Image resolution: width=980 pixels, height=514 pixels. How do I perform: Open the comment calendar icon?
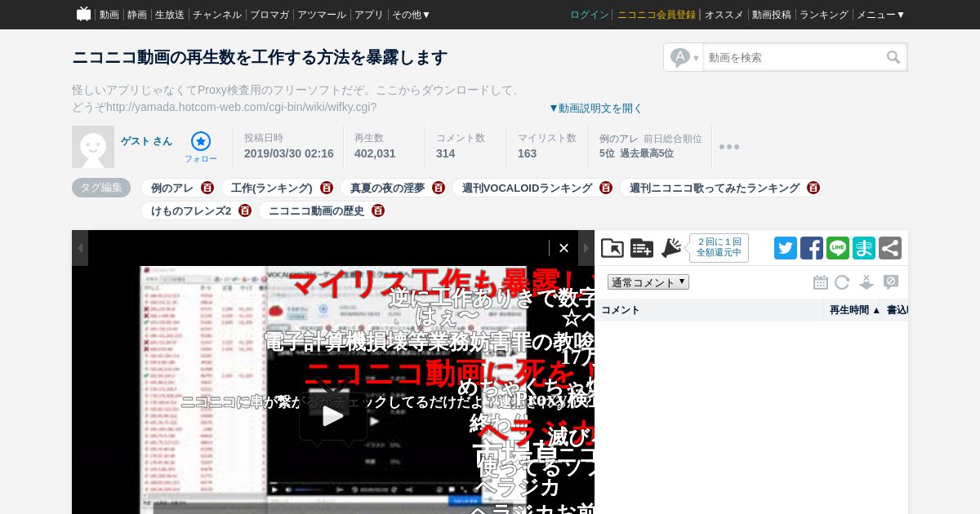pyautogui.click(x=821, y=282)
